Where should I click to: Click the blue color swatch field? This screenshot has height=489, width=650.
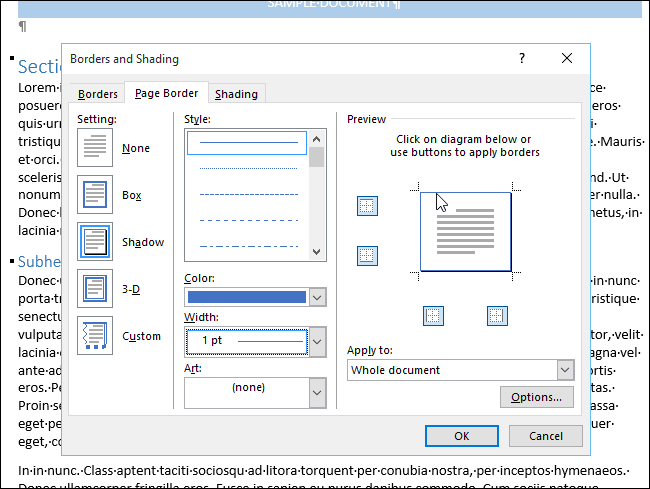(247, 297)
